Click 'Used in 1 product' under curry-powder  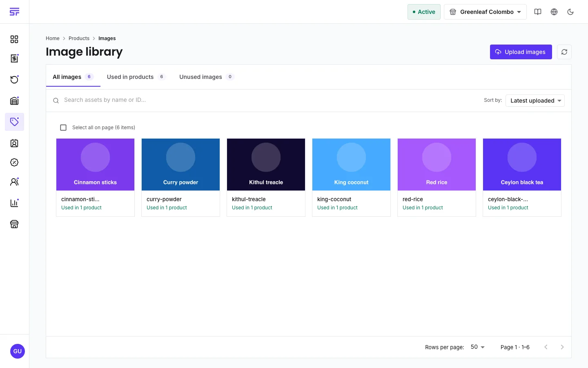(167, 208)
